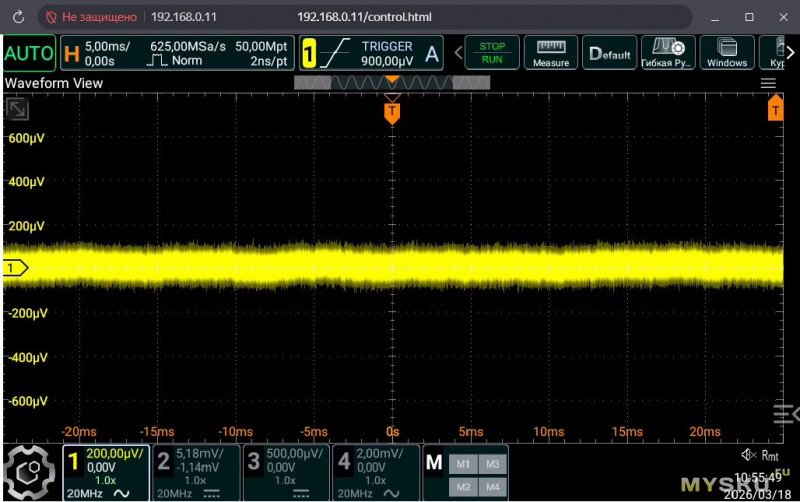Click the expand waveform view icon
This screenshot has height=502, width=800.
[x=17, y=109]
